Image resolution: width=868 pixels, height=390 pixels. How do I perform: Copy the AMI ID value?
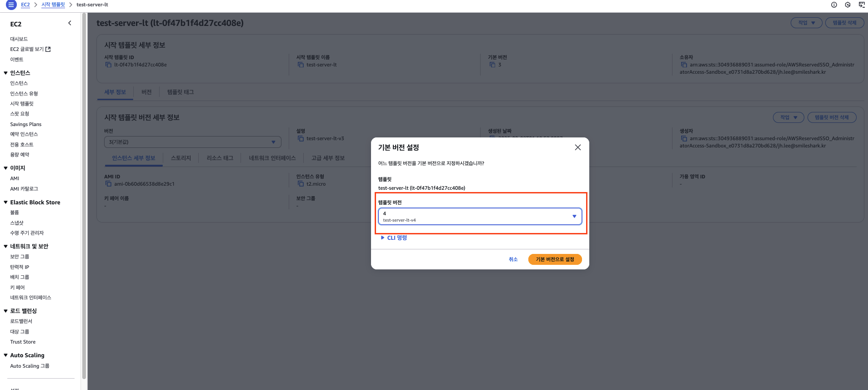pos(108,184)
